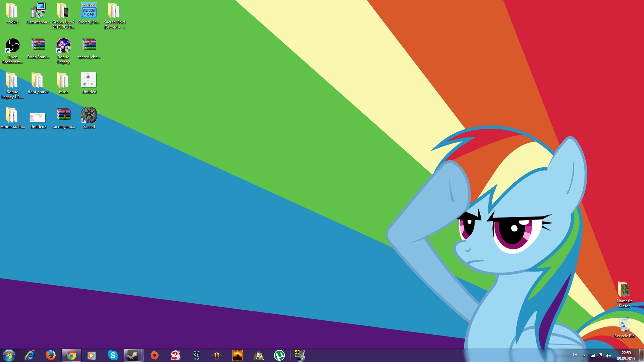Open the Hammerwa... installer icon
Screen dimensions: 644x362
pyautogui.click(x=38, y=14)
